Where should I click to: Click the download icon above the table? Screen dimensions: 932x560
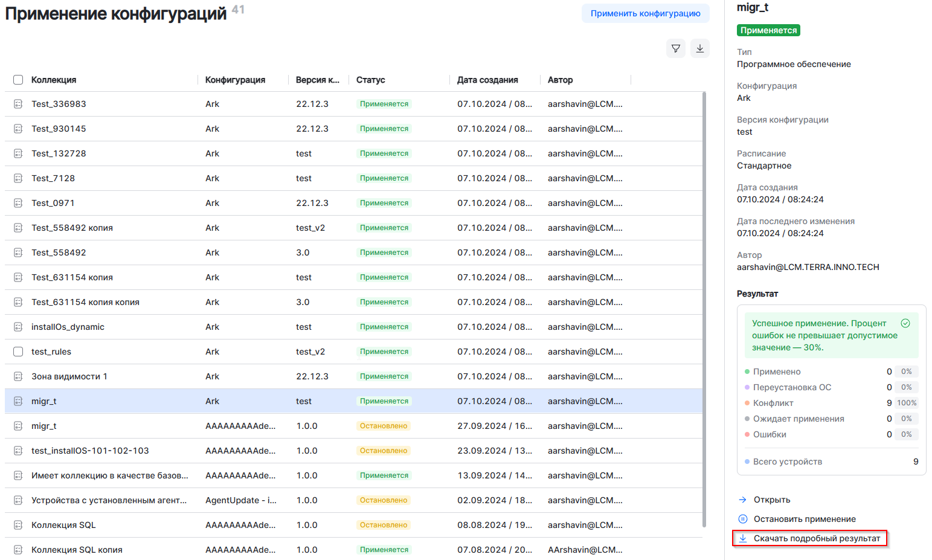point(699,48)
